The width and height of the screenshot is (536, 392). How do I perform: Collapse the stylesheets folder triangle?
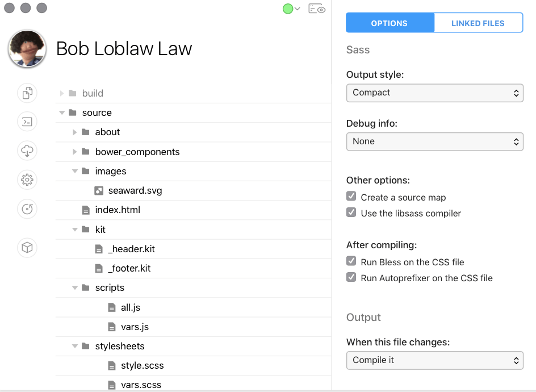(75, 346)
